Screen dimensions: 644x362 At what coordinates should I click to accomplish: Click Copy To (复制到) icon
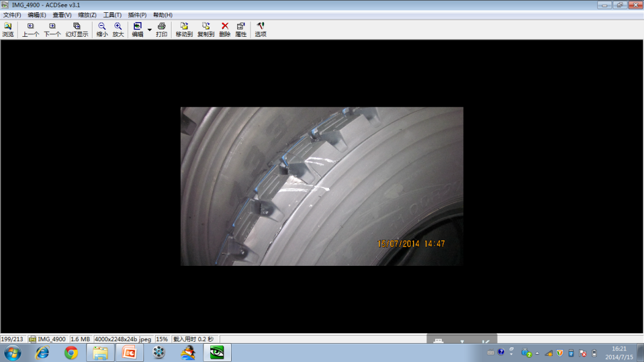click(x=206, y=29)
